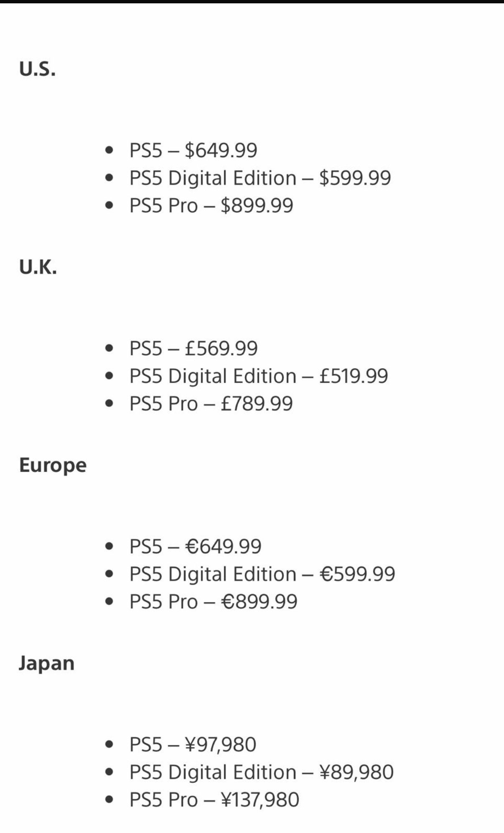Click the PS5 Digital Edition – £519.99 line
The width and height of the screenshot is (504, 833).
coord(259,376)
